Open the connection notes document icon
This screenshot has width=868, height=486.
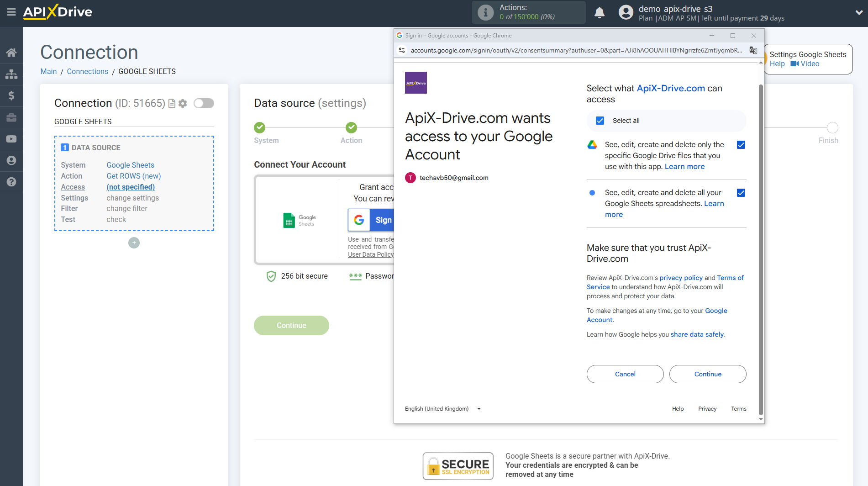pyautogui.click(x=172, y=104)
